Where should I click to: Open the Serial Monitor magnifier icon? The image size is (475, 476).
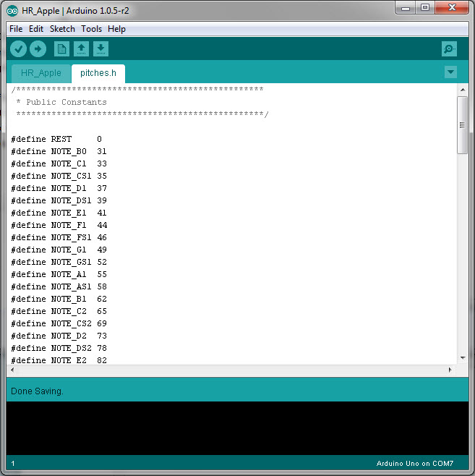(x=449, y=49)
